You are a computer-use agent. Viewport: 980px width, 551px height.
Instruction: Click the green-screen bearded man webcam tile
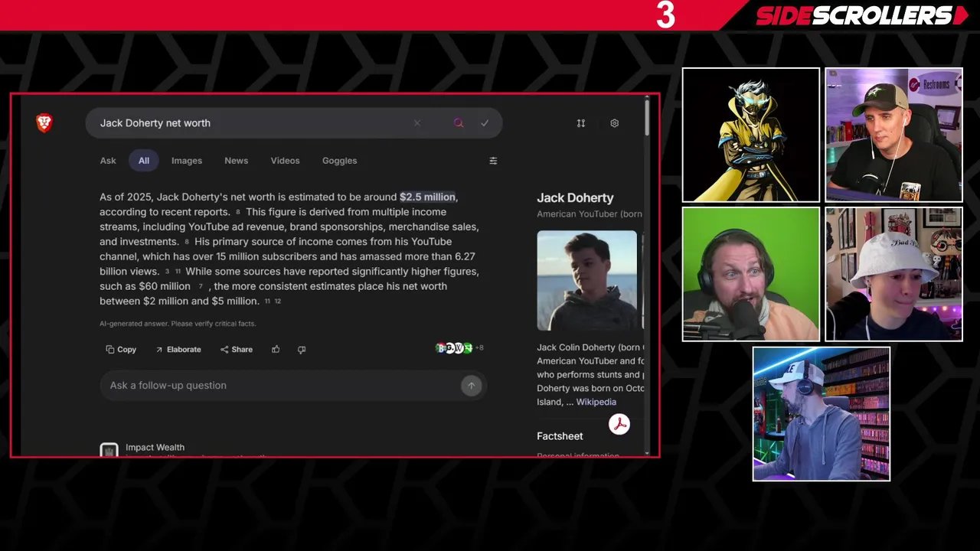751,274
